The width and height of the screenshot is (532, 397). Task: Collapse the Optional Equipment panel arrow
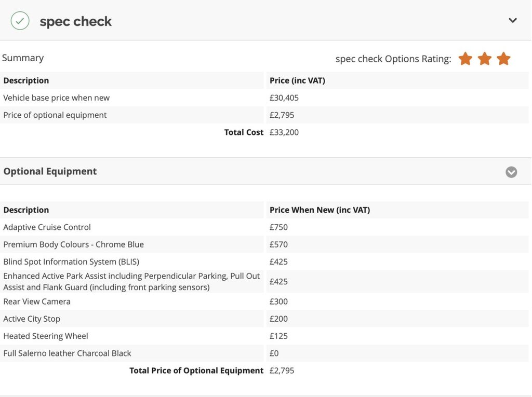coord(511,172)
